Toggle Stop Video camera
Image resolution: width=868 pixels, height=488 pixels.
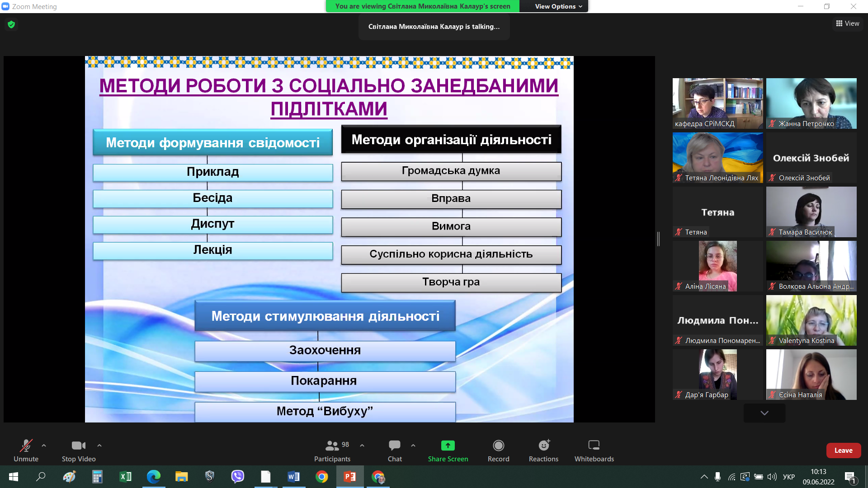[x=78, y=446]
